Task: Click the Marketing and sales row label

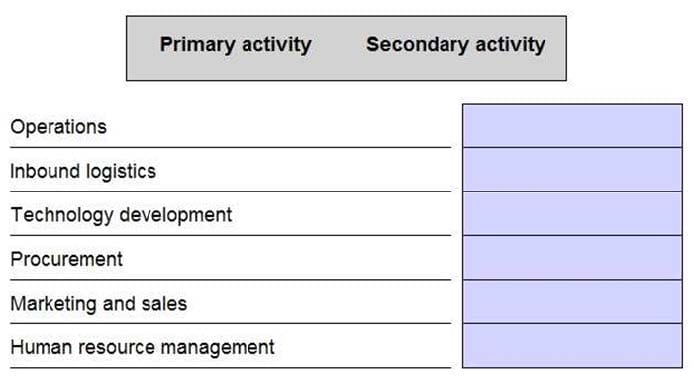Action: [99, 304]
